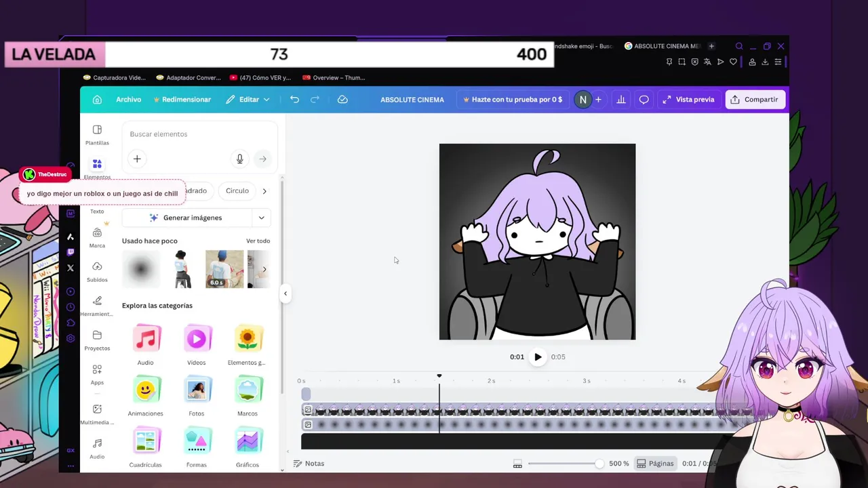Open the Formas category
The height and width of the screenshot is (488, 868).
197,447
